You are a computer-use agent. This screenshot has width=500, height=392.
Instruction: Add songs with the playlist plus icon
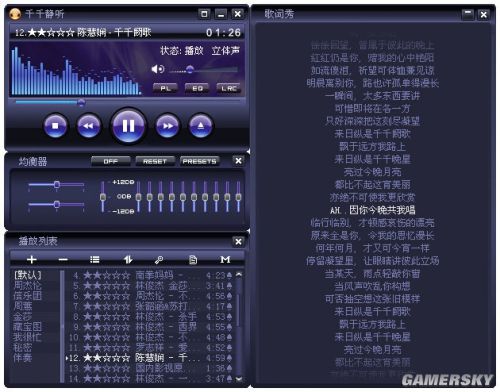[x=32, y=259]
